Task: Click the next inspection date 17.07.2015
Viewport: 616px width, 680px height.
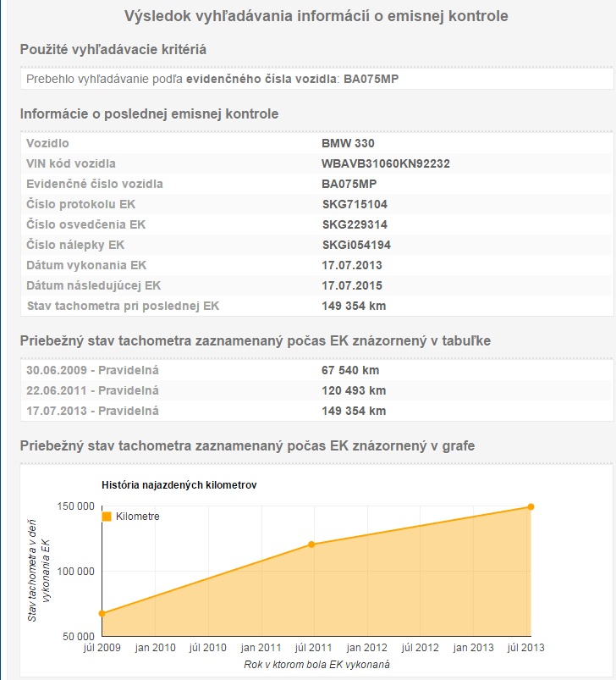Action: (352, 285)
